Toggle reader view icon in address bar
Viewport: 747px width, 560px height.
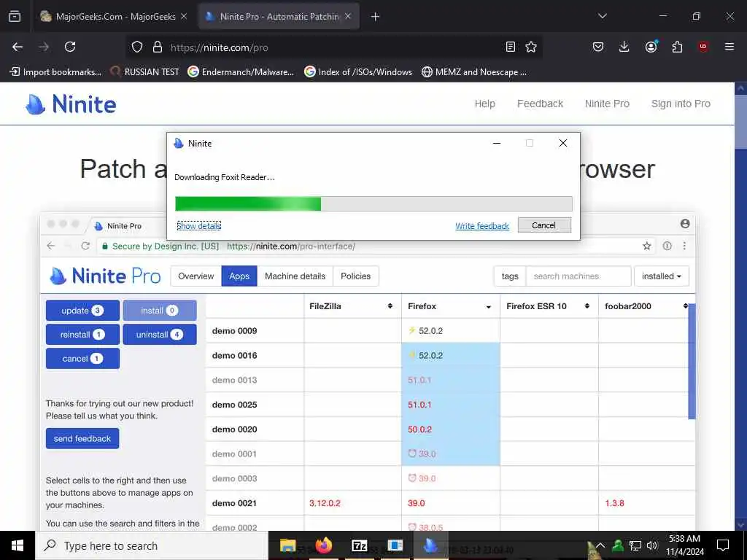510,47
